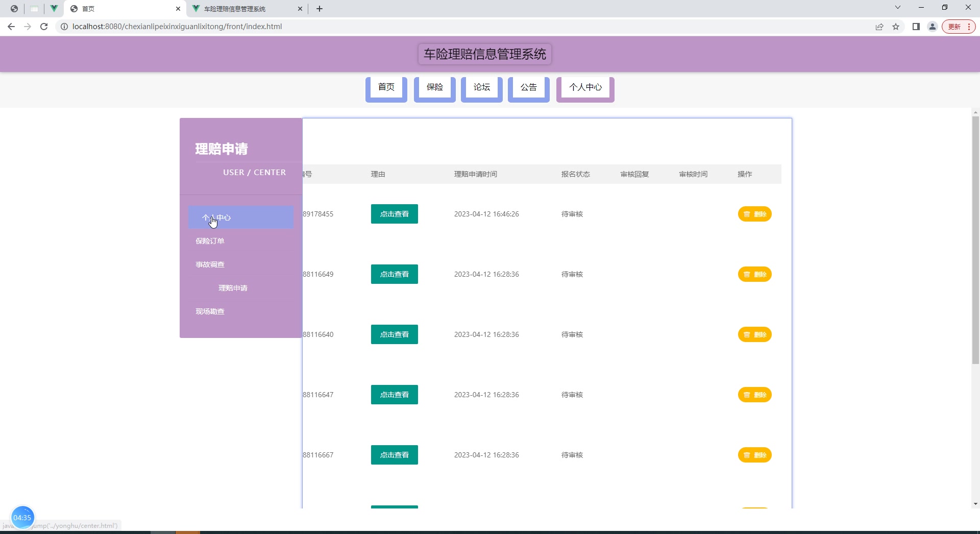Image resolution: width=980 pixels, height=534 pixels.
Task: Click the 车险理赔信息管理系统 title
Action: click(x=485, y=54)
